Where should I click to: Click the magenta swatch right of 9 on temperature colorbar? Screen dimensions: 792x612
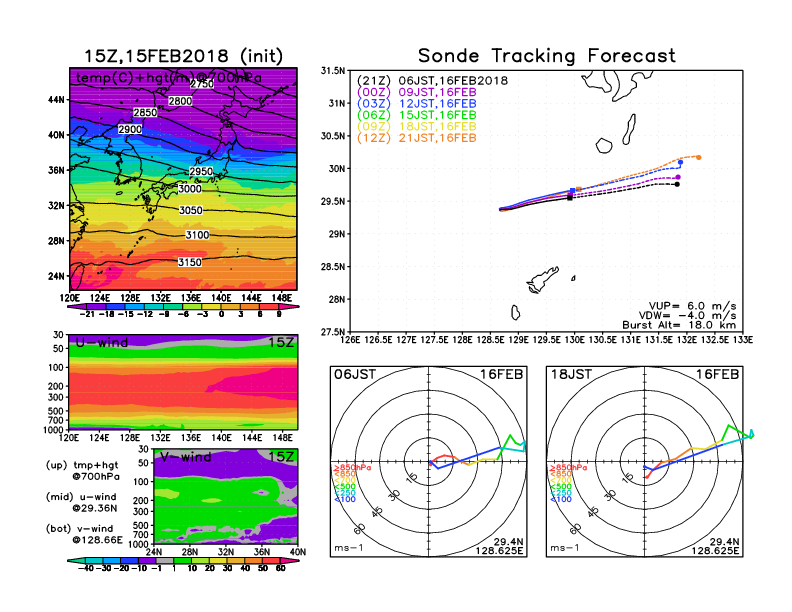(x=290, y=307)
